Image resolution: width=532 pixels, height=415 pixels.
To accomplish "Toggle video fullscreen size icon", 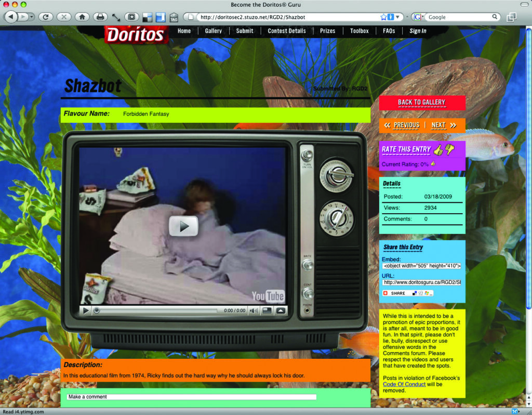I will pos(267,310).
